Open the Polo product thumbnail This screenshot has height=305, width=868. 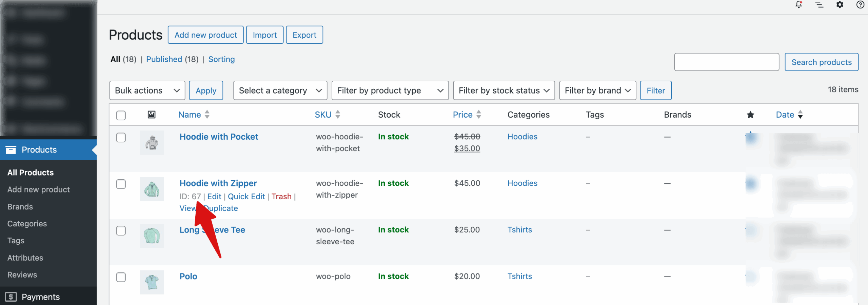point(152,282)
